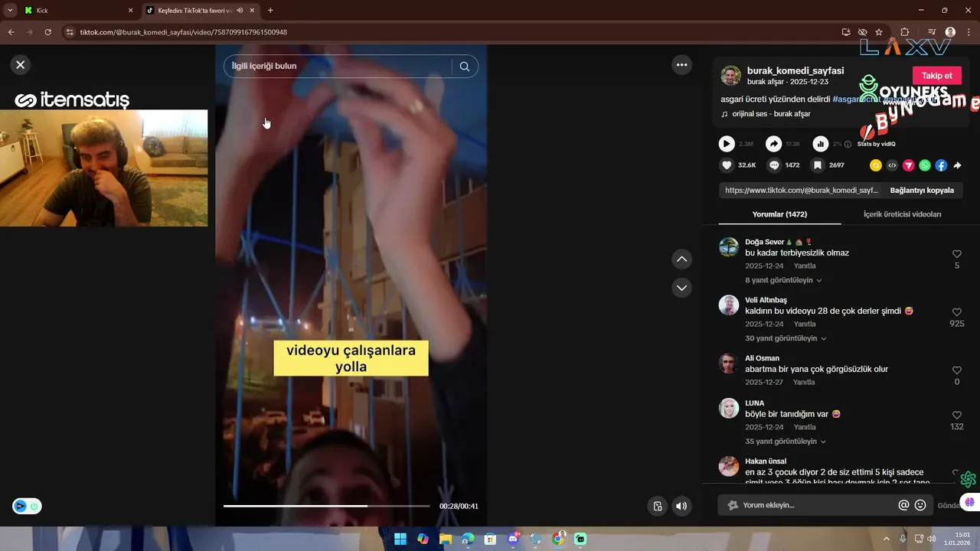Image resolution: width=980 pixels, height=551 pixels.
Task: Click the info icon next to 2%
Action: click(848, 144)
